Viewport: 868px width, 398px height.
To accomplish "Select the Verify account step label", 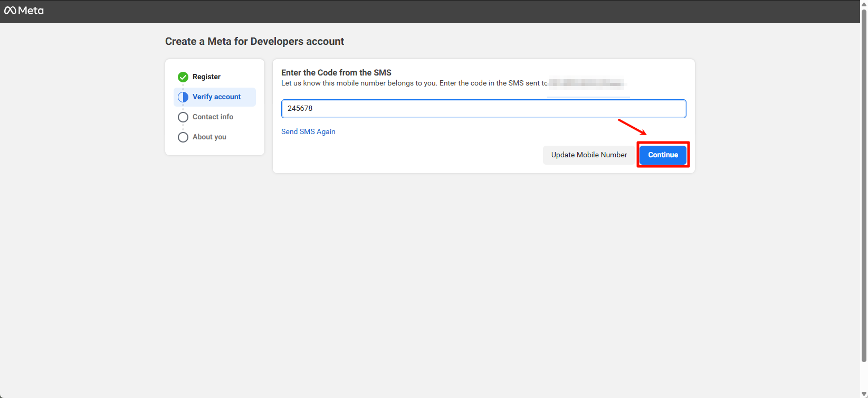I will pyautogui.click(x=216, y=97).
